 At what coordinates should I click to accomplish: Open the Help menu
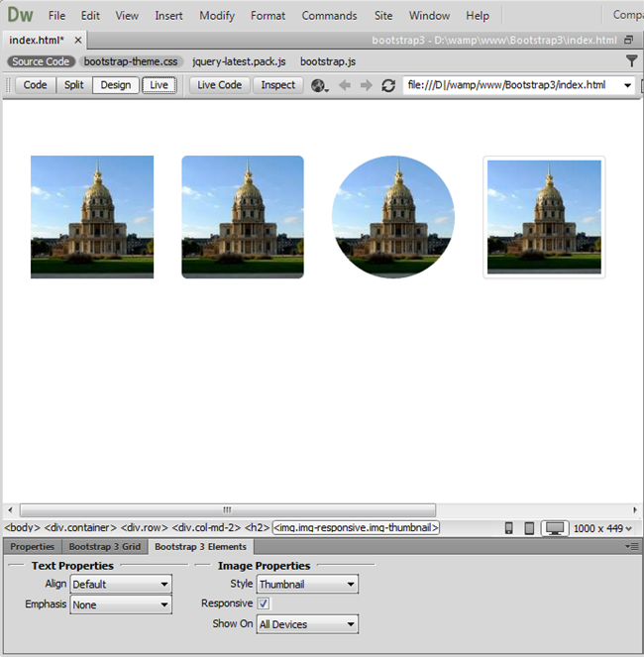(x=478, y=16)
